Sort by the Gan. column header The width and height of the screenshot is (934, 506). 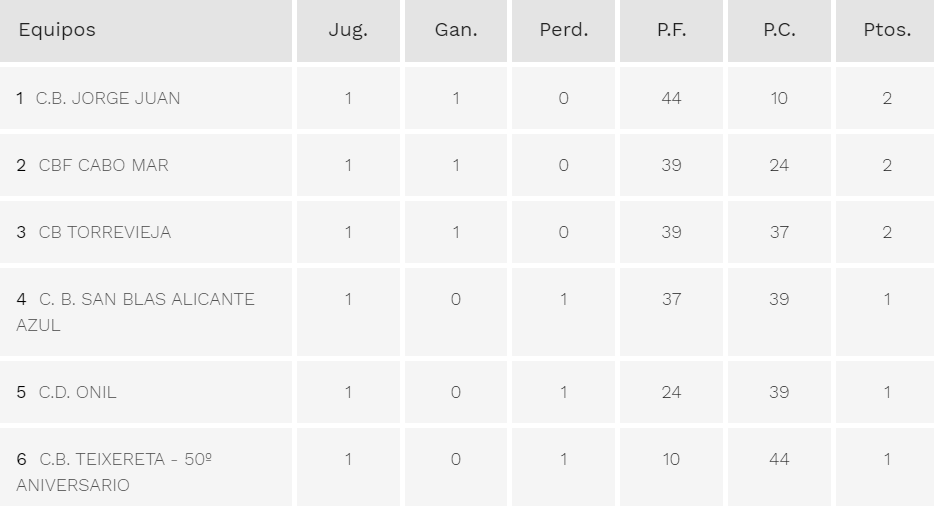[456, 30]
